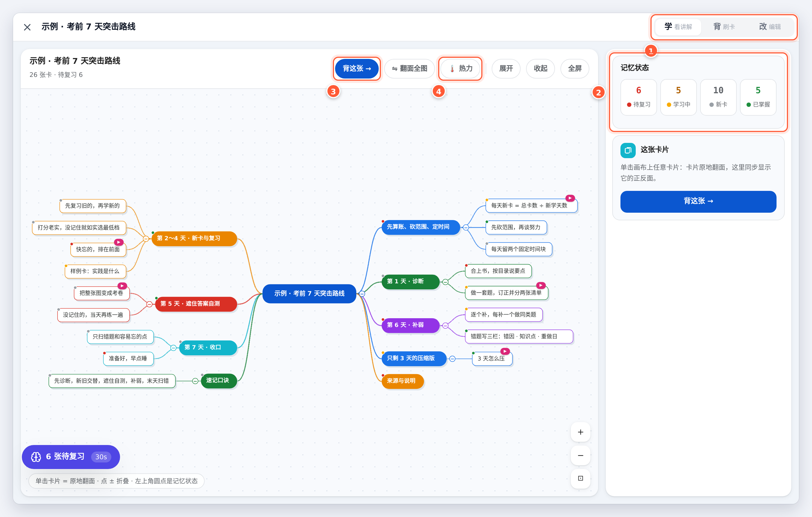Screen dimensions: 812x517
Task: Collapse the 第 2～4 天 · 新卡与复习 branch
Action: pyautogui.click(x=146, y=239)
